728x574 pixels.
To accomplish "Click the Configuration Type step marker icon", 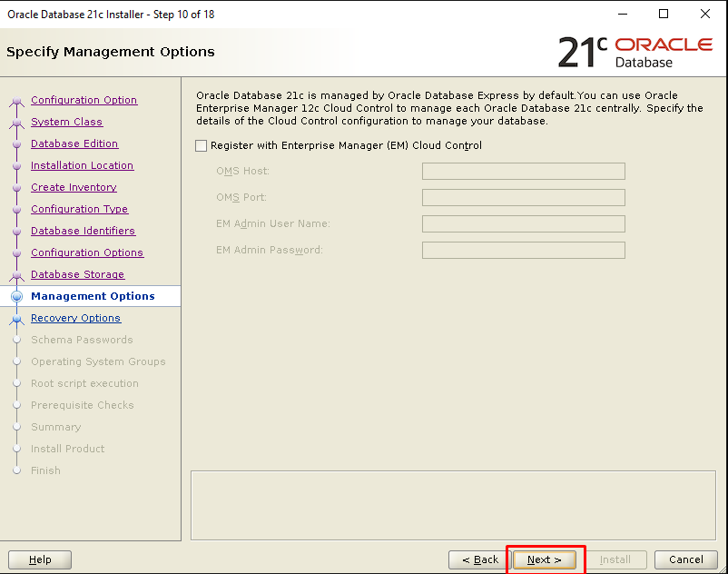I will (16, 210).
